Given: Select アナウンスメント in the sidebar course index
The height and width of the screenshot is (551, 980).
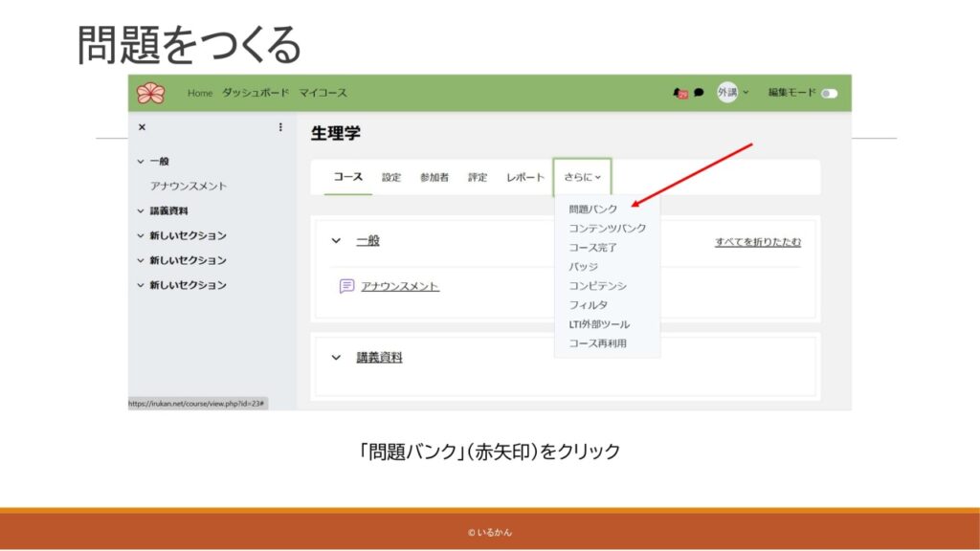Looking at the screenshot, I should [x=189, y=187].
